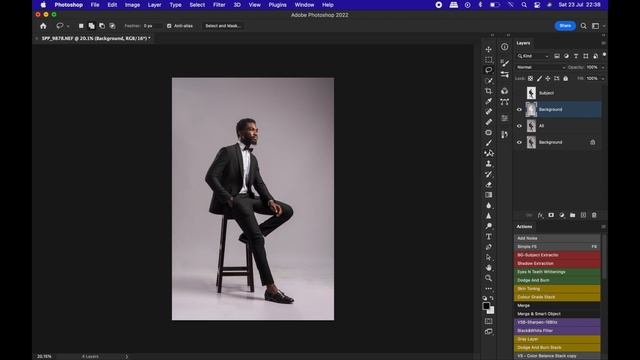640x360 pixels.
Task: Select the Gradient tool
Action: [x=489, y=195]
